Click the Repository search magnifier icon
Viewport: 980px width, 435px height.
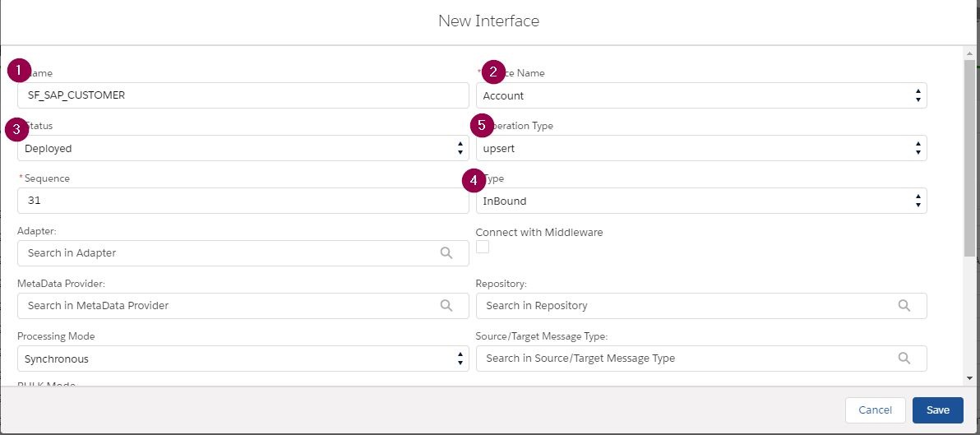click(904, 306)
